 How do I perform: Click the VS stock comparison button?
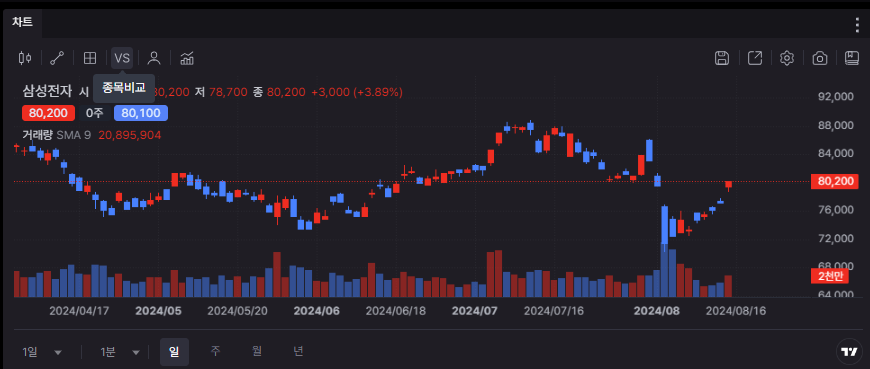tap(122, 58)
